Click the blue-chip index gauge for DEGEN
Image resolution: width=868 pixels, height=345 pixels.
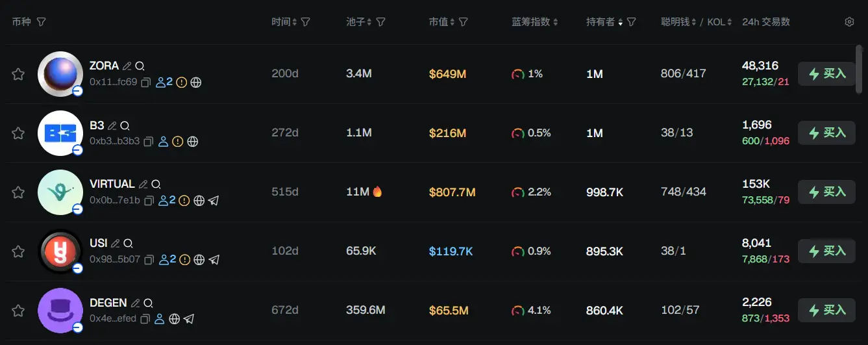(x=518, y=311)
